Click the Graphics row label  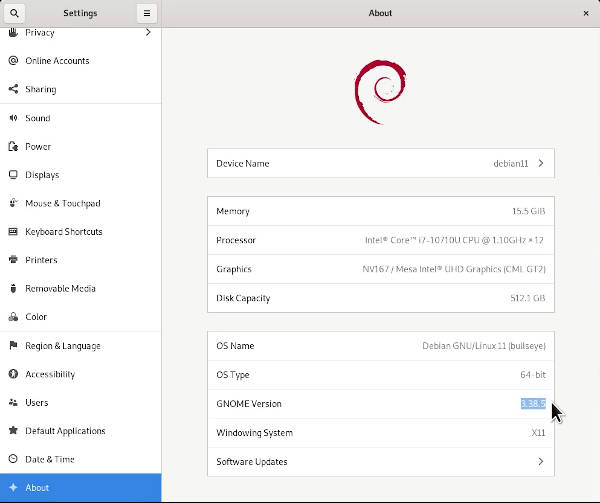[234, 269]
